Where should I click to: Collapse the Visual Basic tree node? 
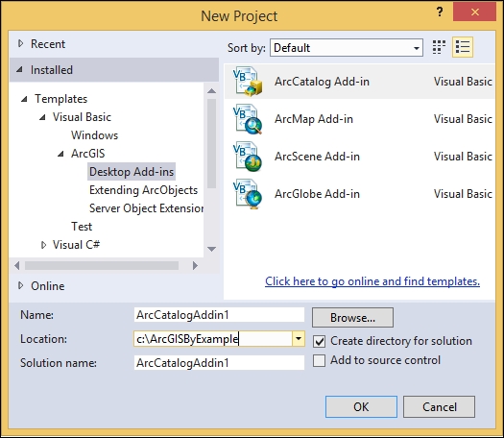(x=42, y=117)
